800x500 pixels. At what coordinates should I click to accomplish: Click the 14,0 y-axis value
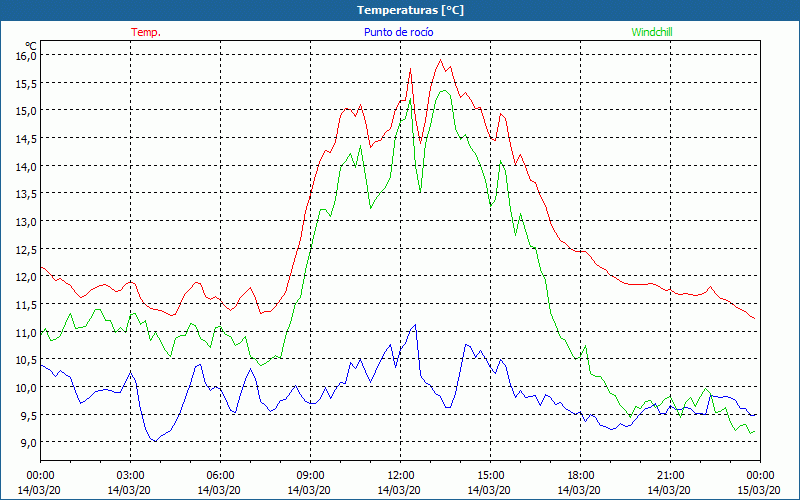pos(27,166)
